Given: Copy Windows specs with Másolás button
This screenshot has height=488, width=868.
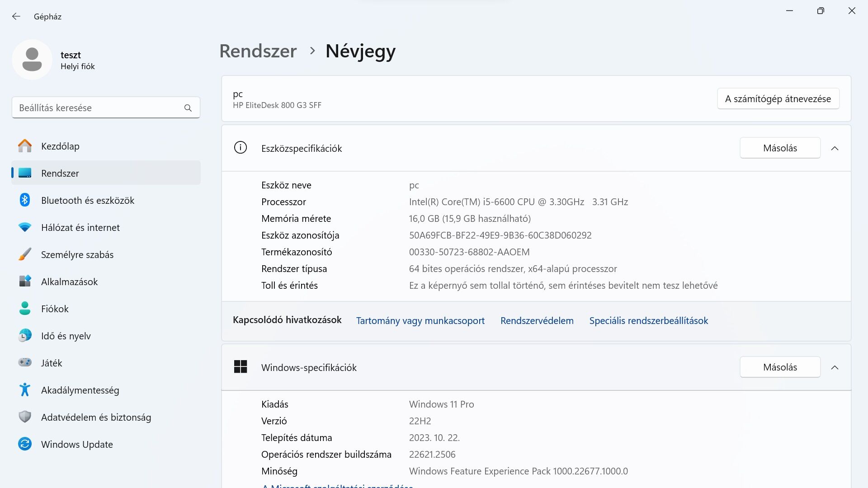Looking at the screenshot, I should coord(780,367).
